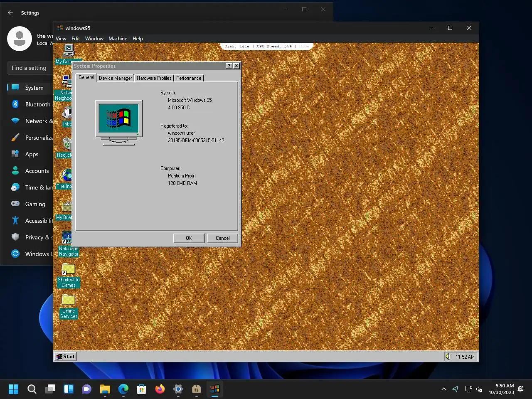Image resolution: width=532 pixels, height=399 pixels.
Task: Click the Windows 95 volume speaker tray icon
Action: click(448, 357)
